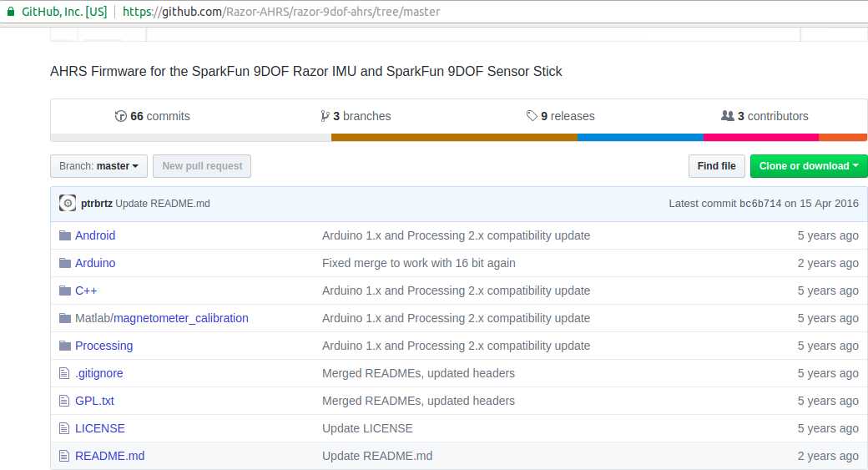Click the browser address bar URL
Image resolution: width=868 pixels, height=470 pixels.
pos(281,12)
